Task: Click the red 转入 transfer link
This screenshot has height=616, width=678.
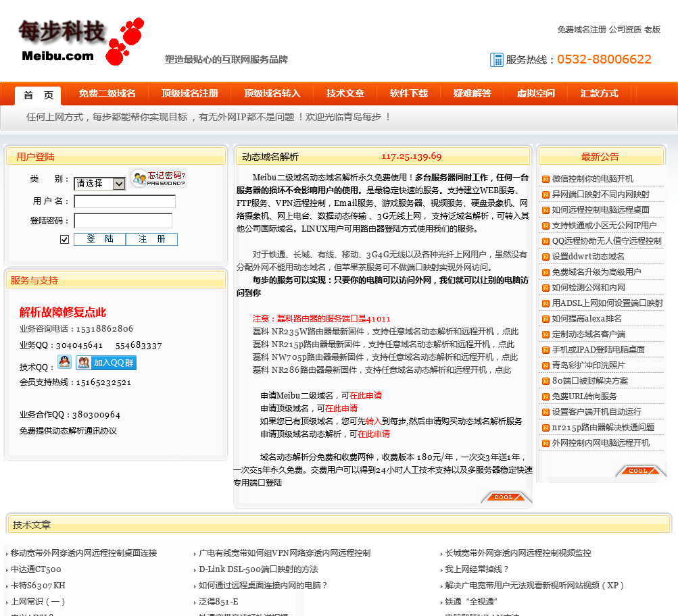Action: [x=374, y=421]
